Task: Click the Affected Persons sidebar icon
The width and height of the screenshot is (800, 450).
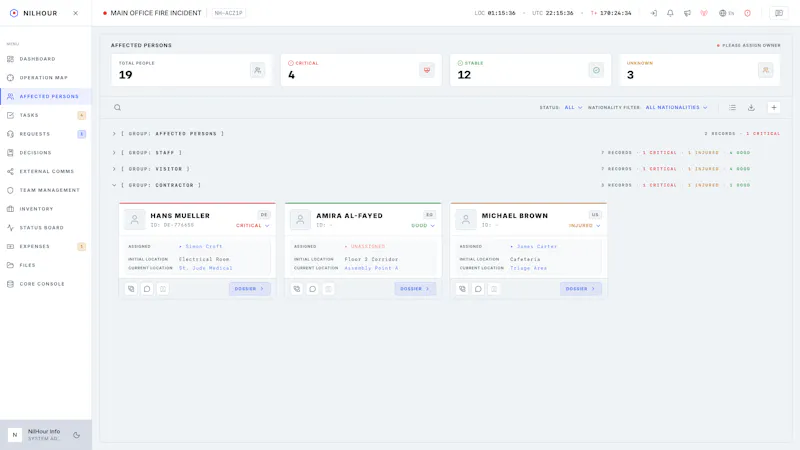Action: point(10,96)
